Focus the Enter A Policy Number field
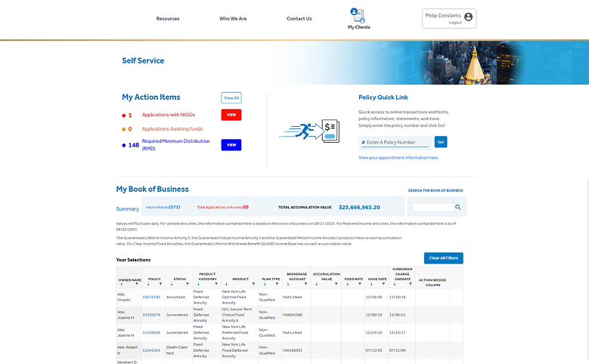589x364 pixels. pos(396,143)
